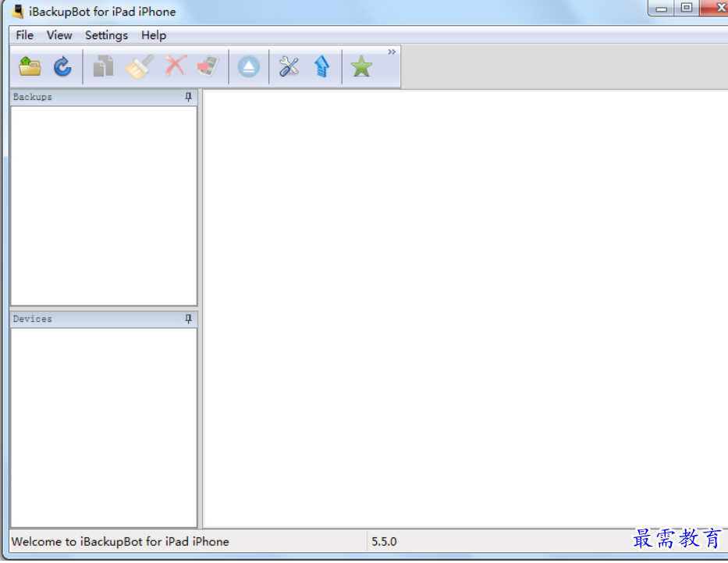
Task: Toggle pin on Devices panel
Action: (189, 319)
